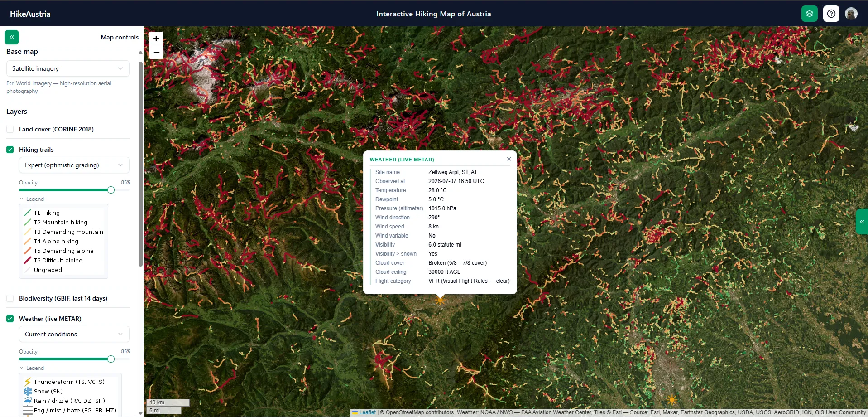Viewport: 868px width, 417px height.
Task: Click the 'VFR (Visual Flight Rules — clear)' value
Action: pos(469,281)
